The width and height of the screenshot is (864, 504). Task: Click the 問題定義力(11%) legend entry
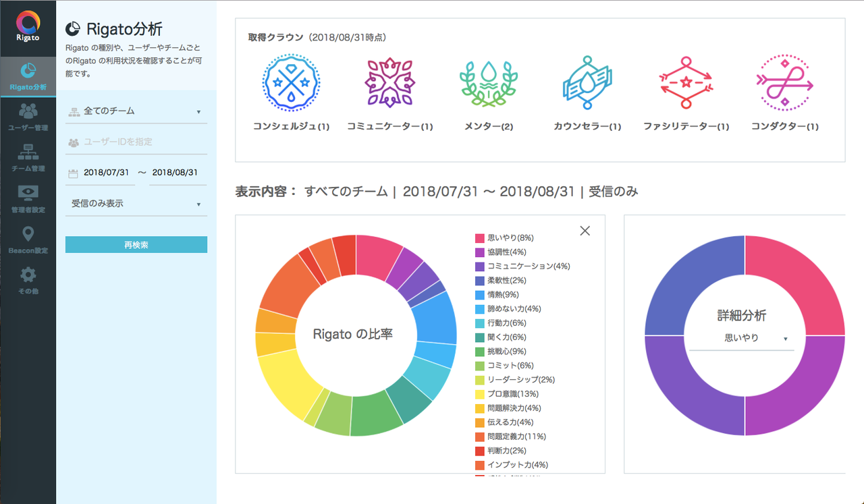511,437
